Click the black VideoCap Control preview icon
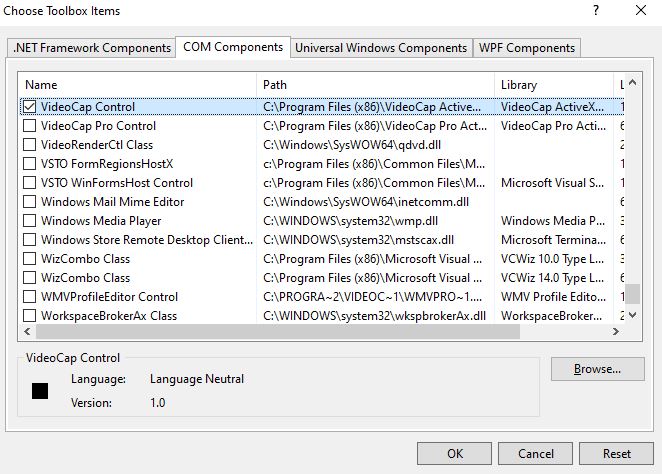662x474 pixels. 40,391
